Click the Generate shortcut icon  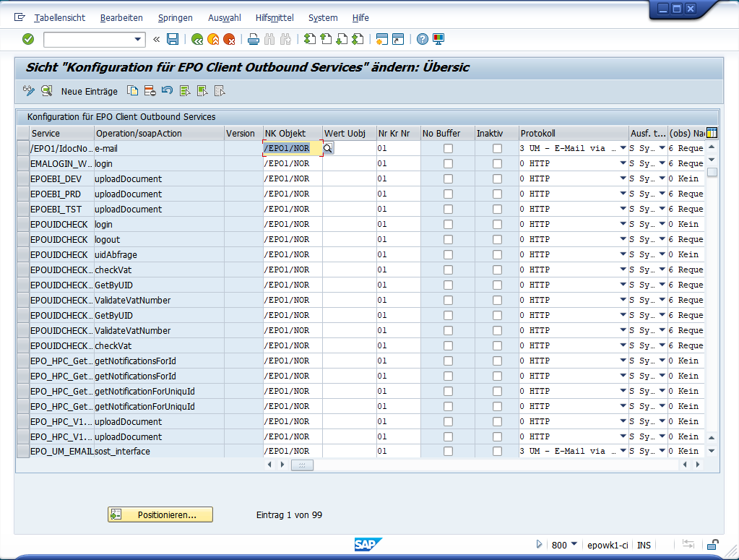[398, 39]
